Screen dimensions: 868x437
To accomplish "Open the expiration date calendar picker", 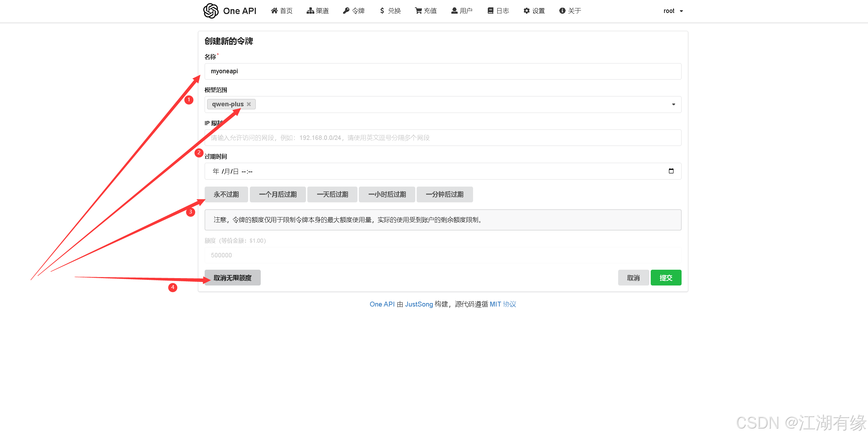I will (671, 171).
